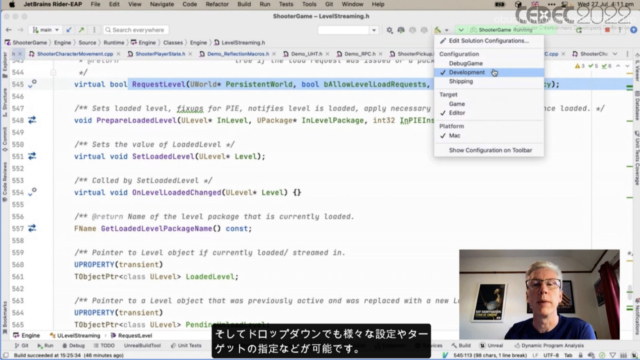Viewport: 640px width, 360px height.
Task: Click ShooterGame breadcrumb
Action: coord(26,42)
